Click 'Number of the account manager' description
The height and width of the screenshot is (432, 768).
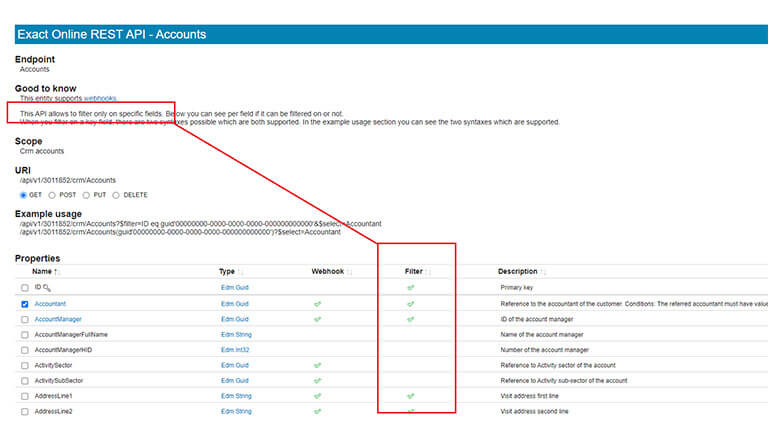[x=545, y=350]
